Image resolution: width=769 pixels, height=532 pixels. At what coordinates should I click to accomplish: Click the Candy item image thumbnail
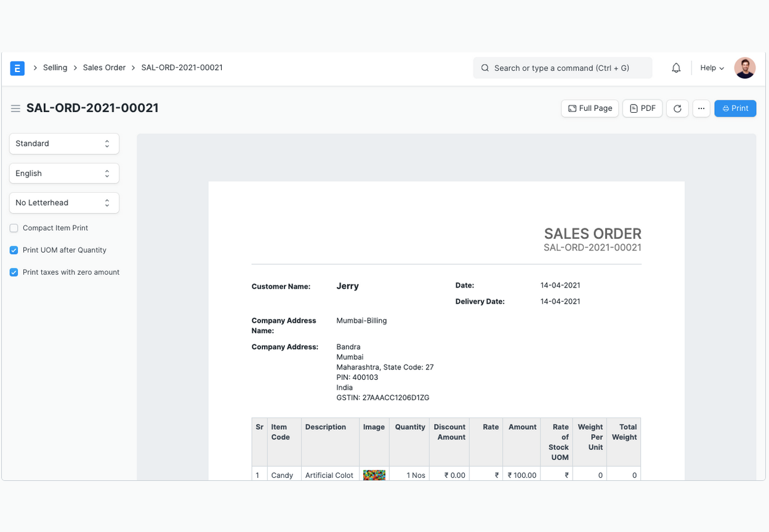(x=374, y=475)
